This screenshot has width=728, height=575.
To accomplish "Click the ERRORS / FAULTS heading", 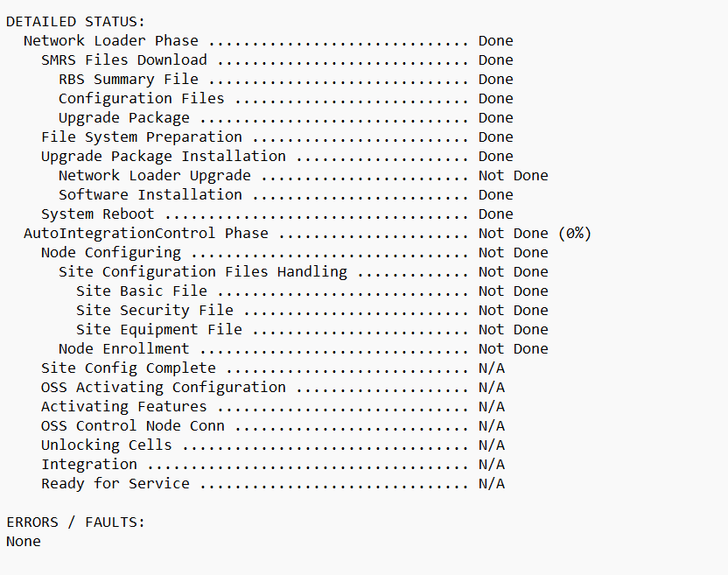I will (75, 522).
